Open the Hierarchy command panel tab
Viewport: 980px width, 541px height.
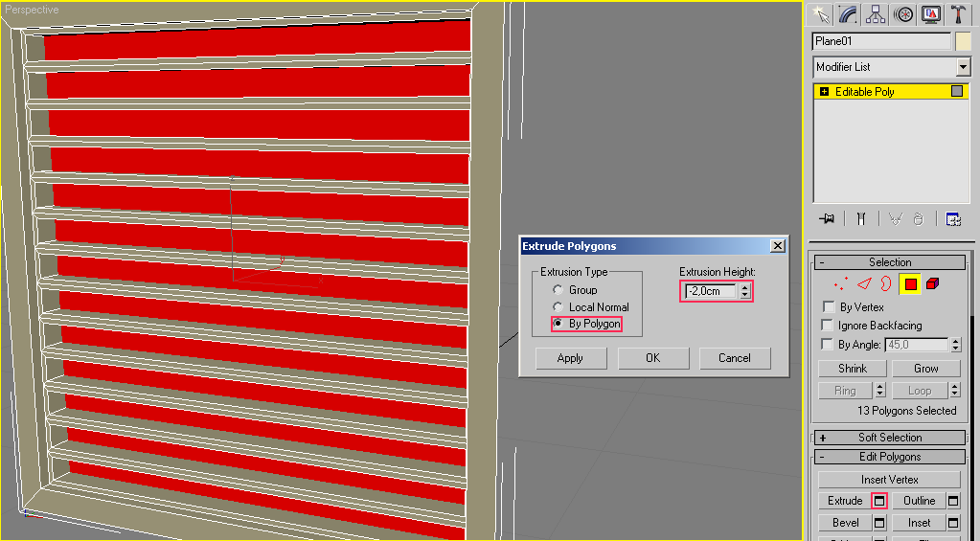(876, 14)
